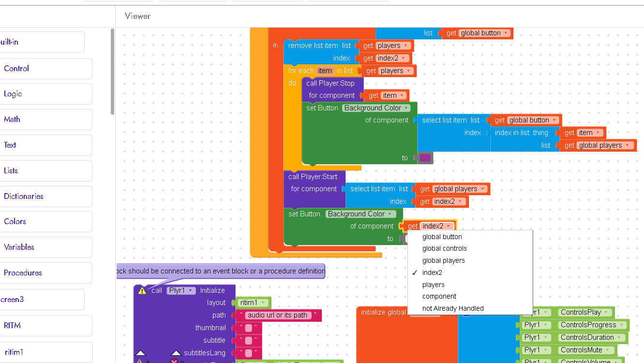Pick 'component' in the variable dropdown list
644x363 pixels.
[x=439, y=296]
